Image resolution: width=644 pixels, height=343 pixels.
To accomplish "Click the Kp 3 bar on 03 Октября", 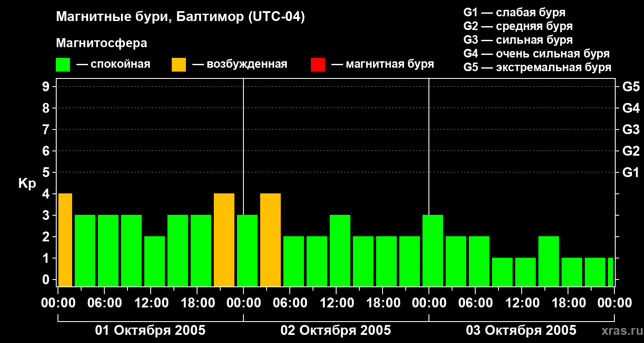I will click(x=433, y=251).
